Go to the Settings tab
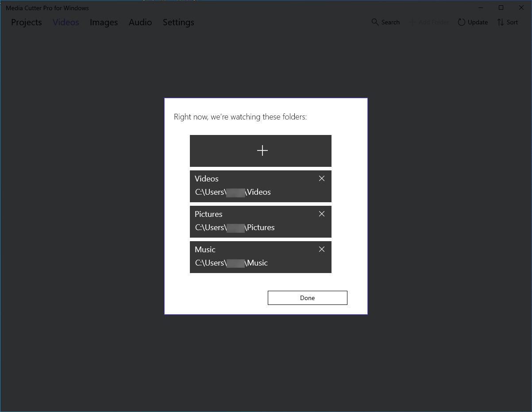This screenshot has width=532, height=412. pos(178,22)
